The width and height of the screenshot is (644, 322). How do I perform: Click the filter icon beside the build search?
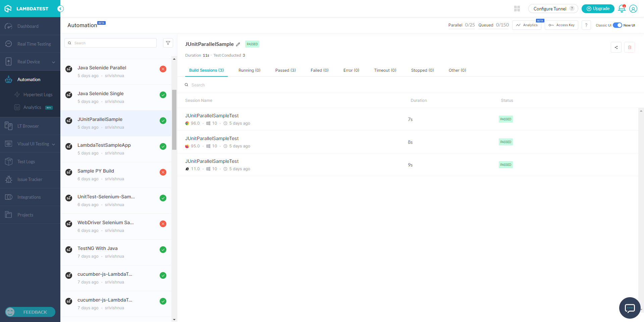coord(168,43)
